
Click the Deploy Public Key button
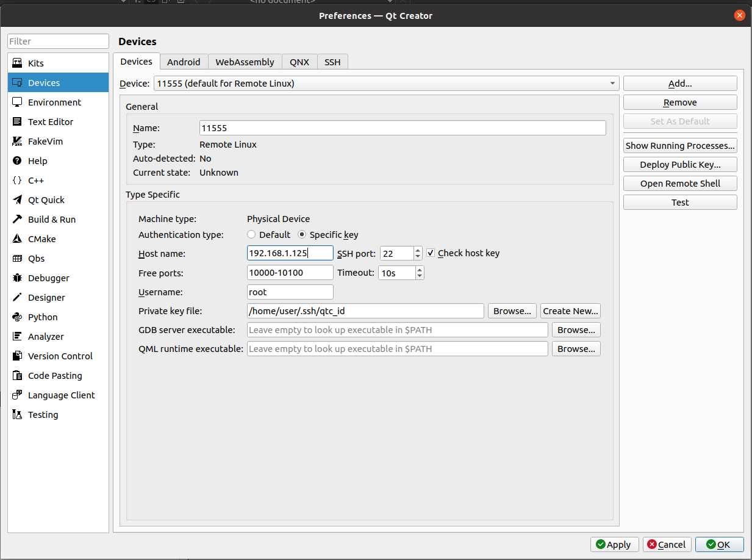point(680,165)
